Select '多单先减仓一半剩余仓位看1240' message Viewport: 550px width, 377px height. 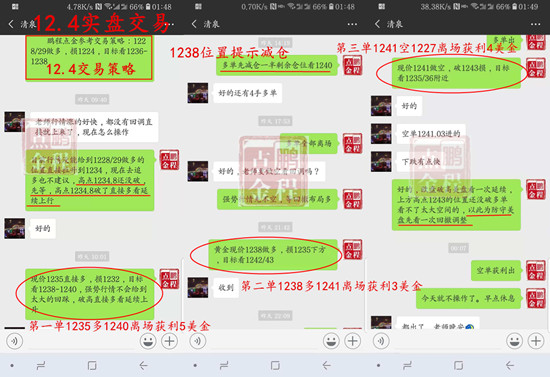(x=277, y=65)
